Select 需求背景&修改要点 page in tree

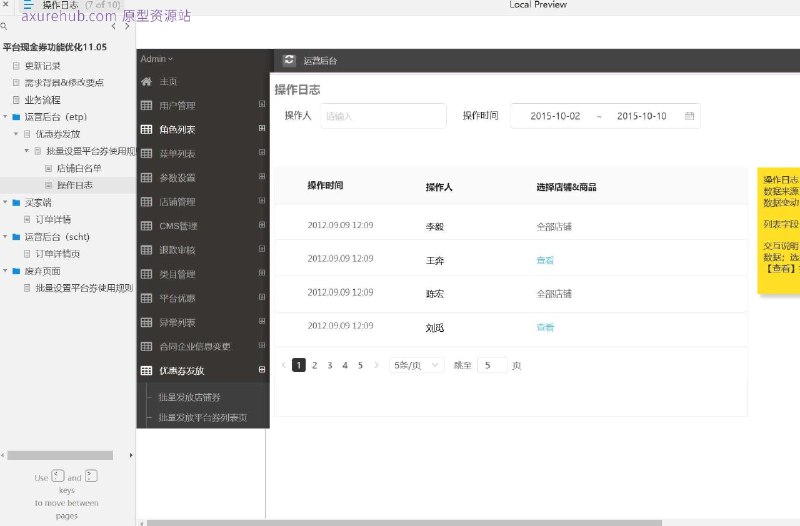64,83
